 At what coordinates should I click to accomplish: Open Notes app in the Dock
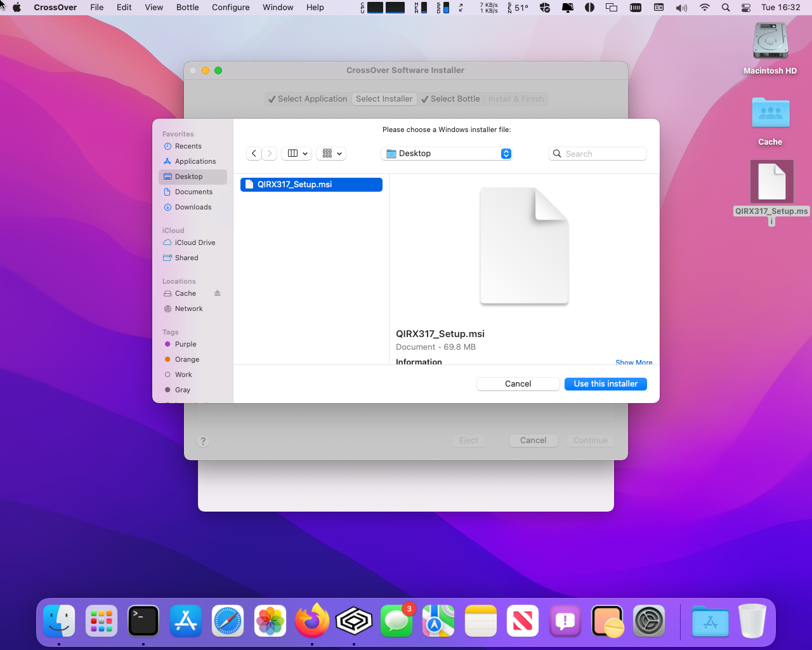click(481, 620)
